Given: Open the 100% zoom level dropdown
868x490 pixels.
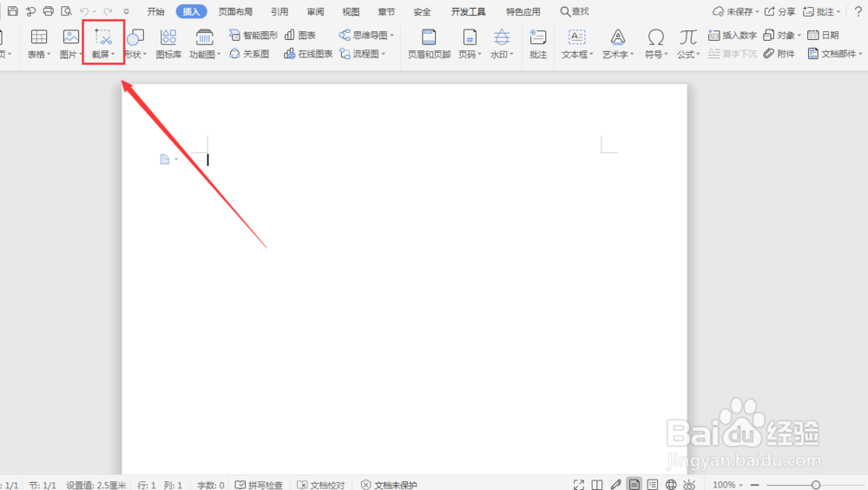Looking at the screenshot, I should 728,485.
